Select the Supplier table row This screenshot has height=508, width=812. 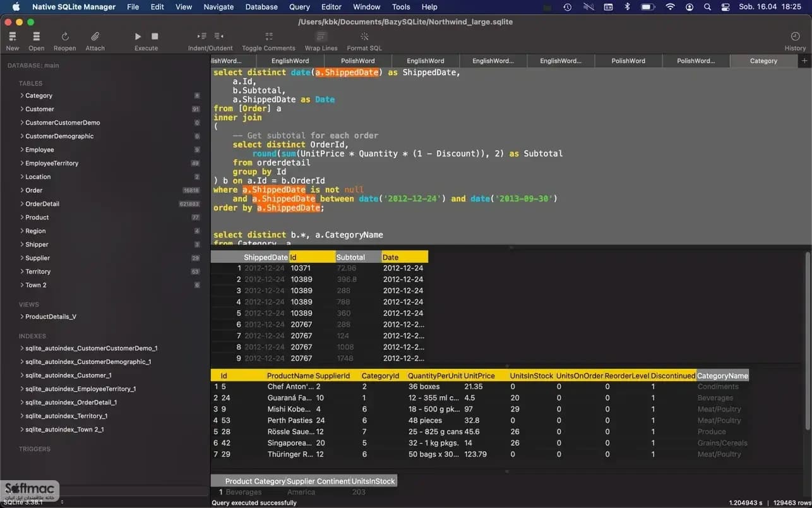click(x=105, y=258)
